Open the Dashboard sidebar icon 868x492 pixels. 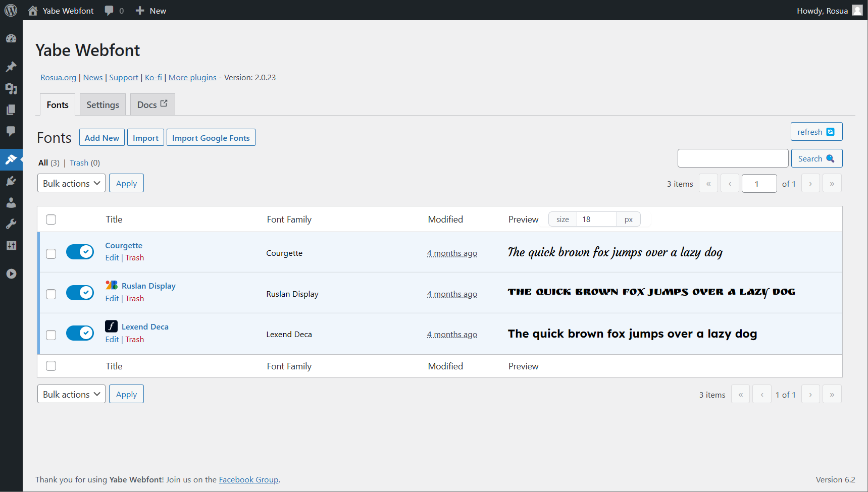pos(11,39)
